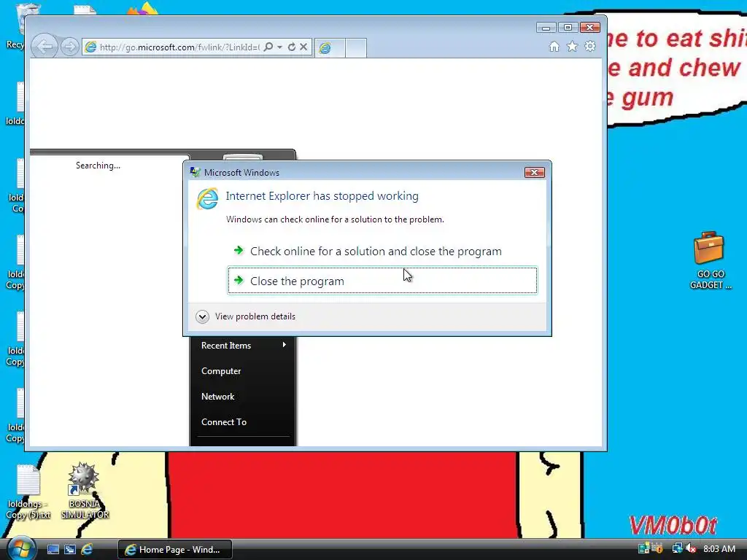Click Internet Explorer forward arrow button
Image resolution: width=747 pixels, height=560 pixels.
pos(70,47)
